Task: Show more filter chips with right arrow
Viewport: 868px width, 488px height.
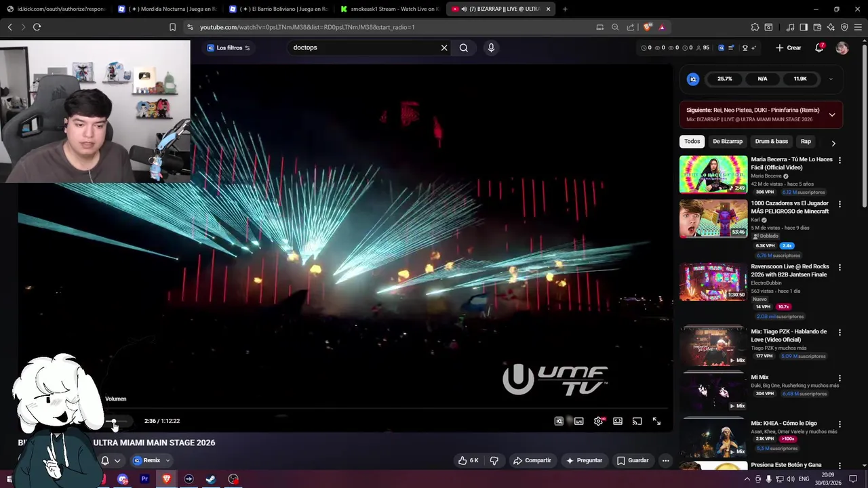Action: tap(833, 143)
